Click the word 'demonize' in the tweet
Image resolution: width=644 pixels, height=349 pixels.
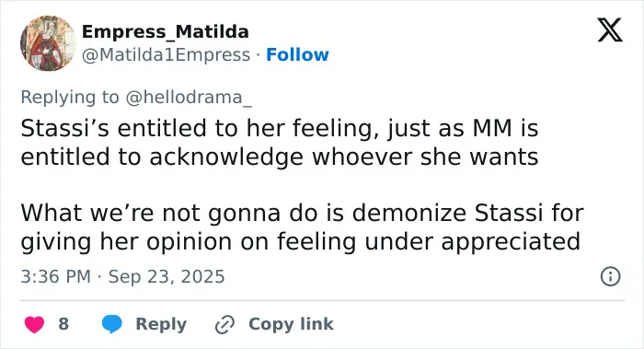click(x=410, y=213)
